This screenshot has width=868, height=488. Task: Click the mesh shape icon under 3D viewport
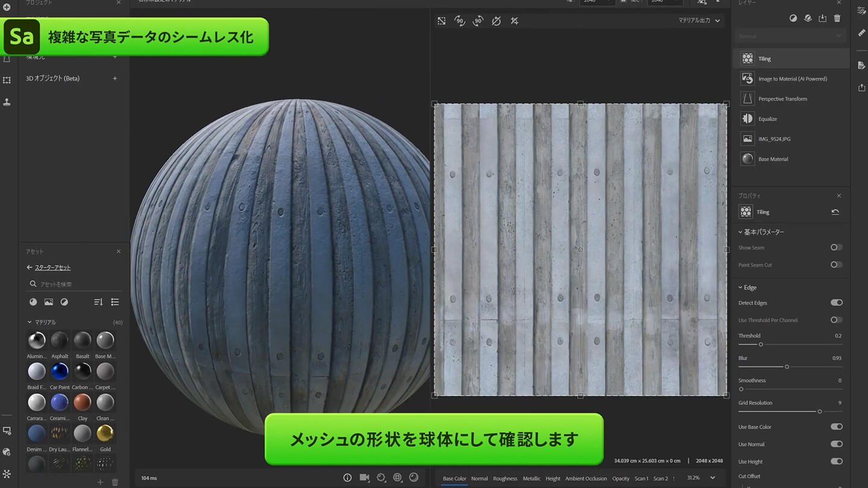381,478
